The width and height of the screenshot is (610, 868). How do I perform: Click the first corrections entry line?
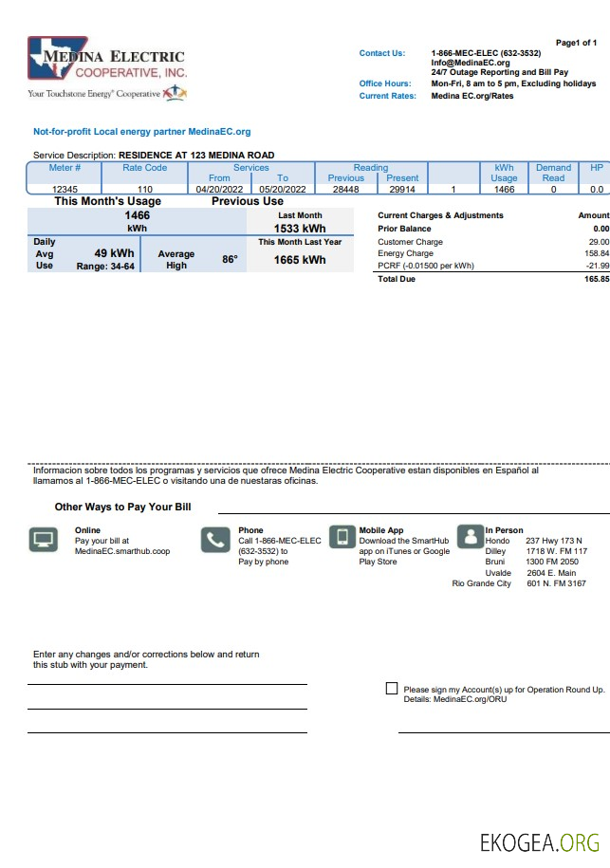tap(167, 682)
